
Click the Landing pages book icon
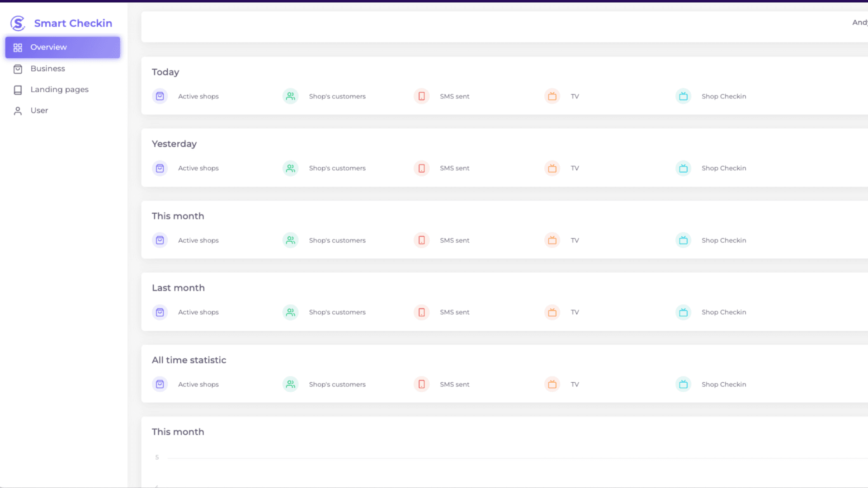pyautogui.click(x=18, y=89)
